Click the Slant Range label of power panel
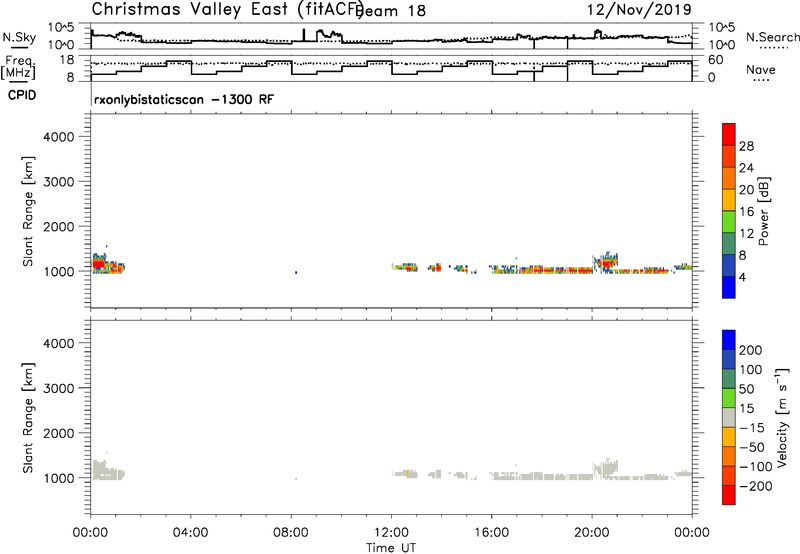 (x=28, y=211)
